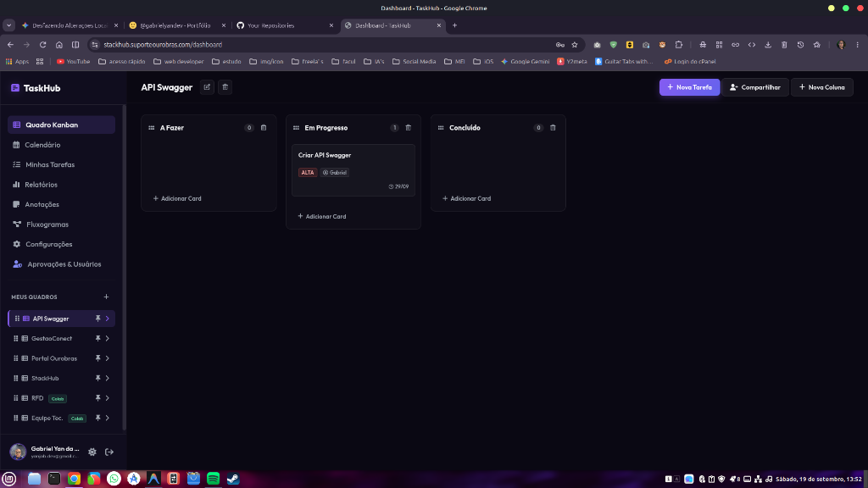
Task: Toggle pin on GestaoConect board
Action: (x=98, y=339)
